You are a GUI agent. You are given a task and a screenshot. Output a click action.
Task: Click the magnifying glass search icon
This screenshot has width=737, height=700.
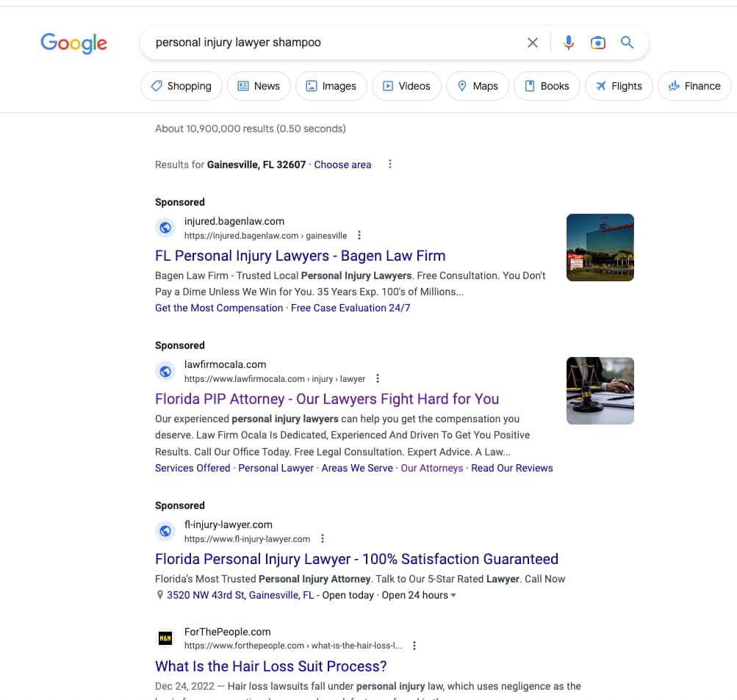pos(627,43)
